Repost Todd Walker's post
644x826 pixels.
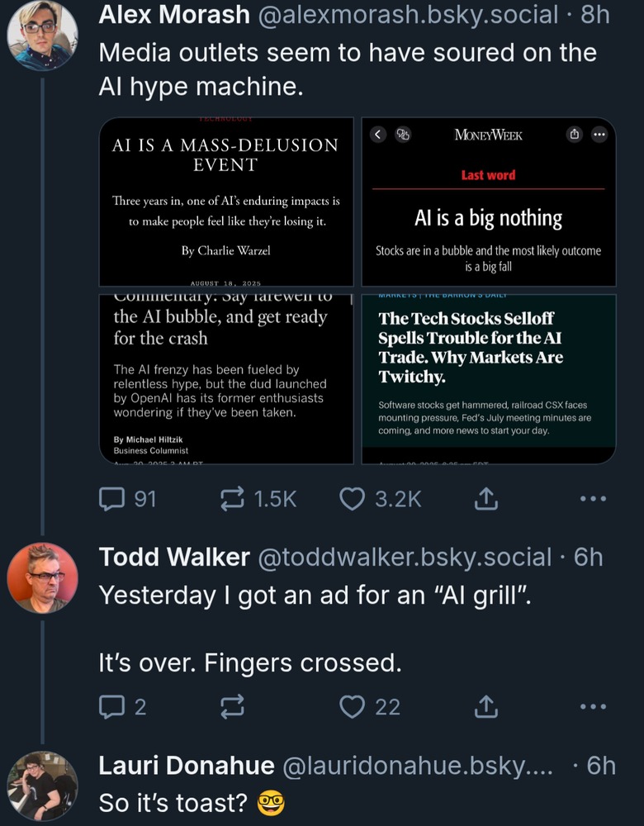(x=234, y=706)
